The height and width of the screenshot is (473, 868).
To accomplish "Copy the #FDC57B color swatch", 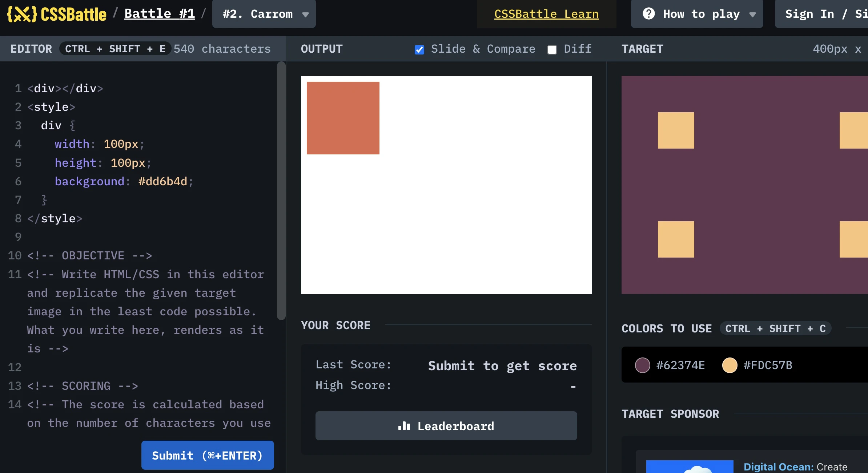I will [x=730, y=365].
